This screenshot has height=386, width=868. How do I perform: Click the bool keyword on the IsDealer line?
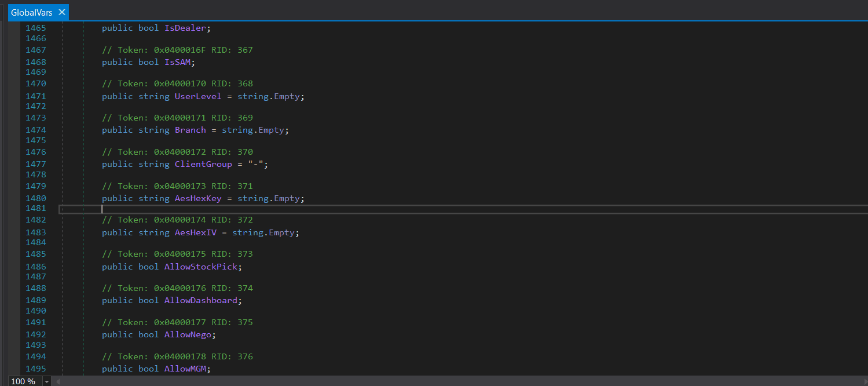coord(148,27)
